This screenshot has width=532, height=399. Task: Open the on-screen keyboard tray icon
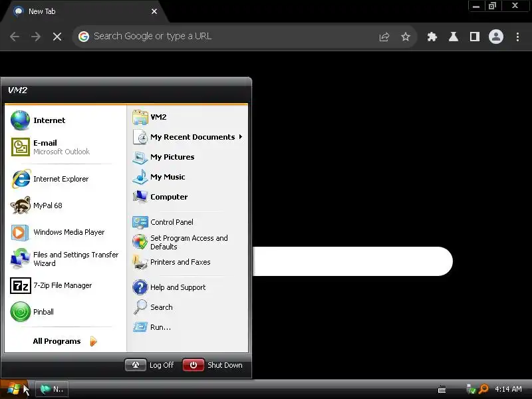coord(442,389)
